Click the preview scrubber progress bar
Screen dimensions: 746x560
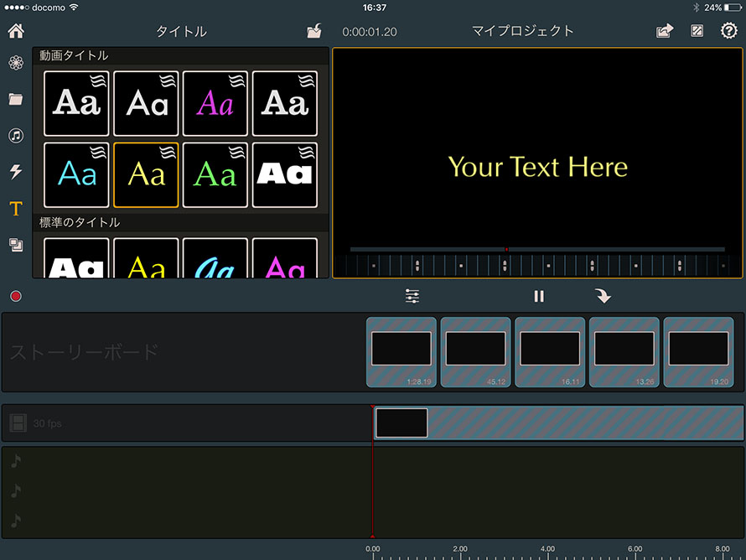coord(536,249)
